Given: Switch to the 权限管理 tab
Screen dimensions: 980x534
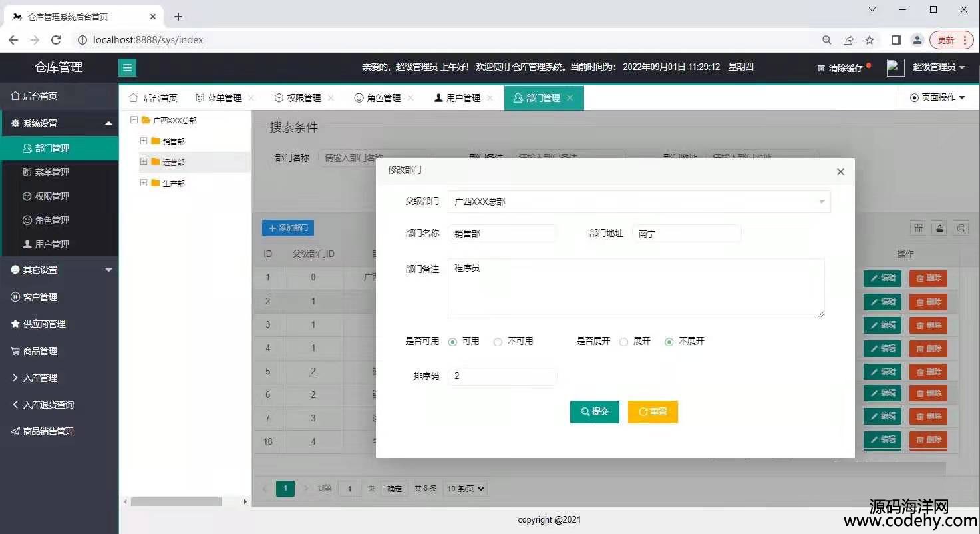Looking at the screenshot, I should click(304, 98).
